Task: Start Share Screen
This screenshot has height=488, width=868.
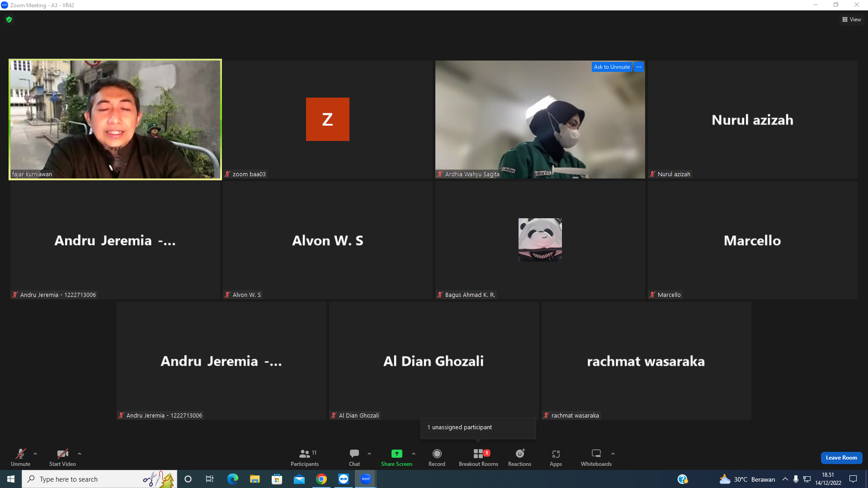Action: [396, 457]
